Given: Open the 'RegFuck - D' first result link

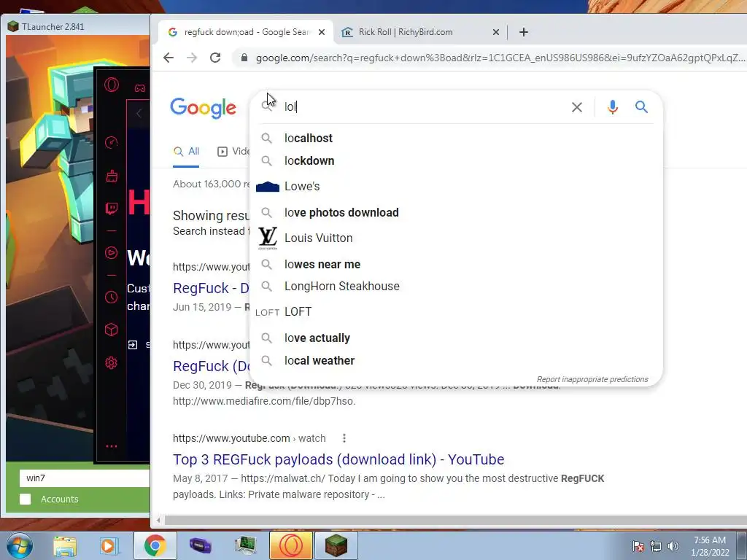Looking at the screenshot, I should 211,288.
